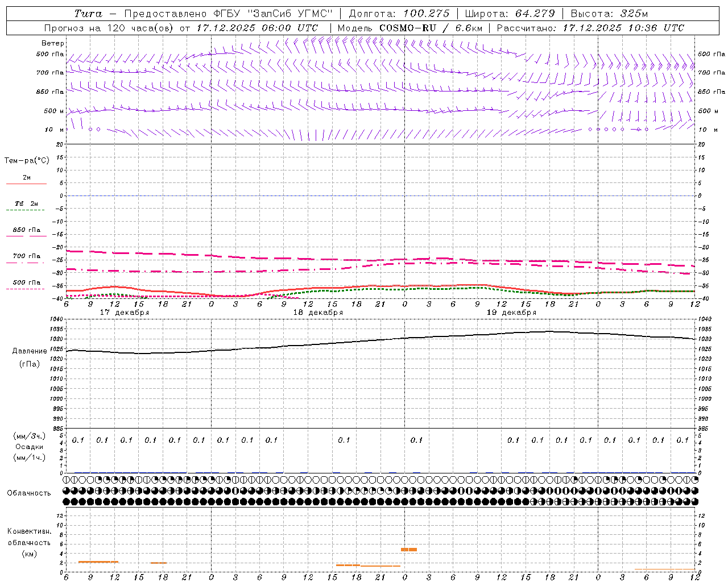Image resolution: width=728 pixels, height=582 pixels.
Task: Click the station name 'Tura' in header
Action: coord(88,14)
